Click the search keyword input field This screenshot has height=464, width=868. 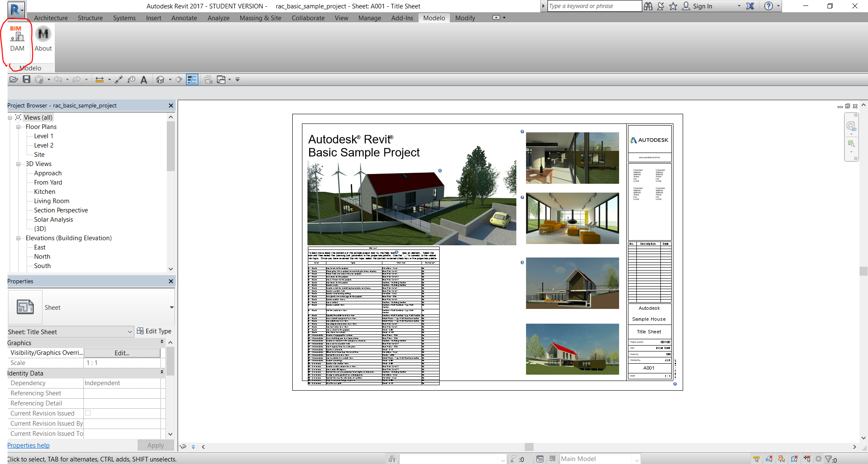594,6
